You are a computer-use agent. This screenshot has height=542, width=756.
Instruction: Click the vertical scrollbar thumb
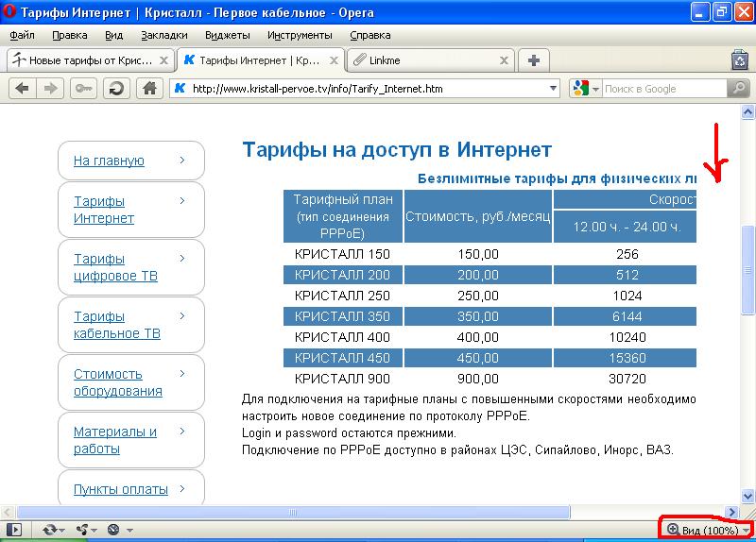tap(747, 270)
